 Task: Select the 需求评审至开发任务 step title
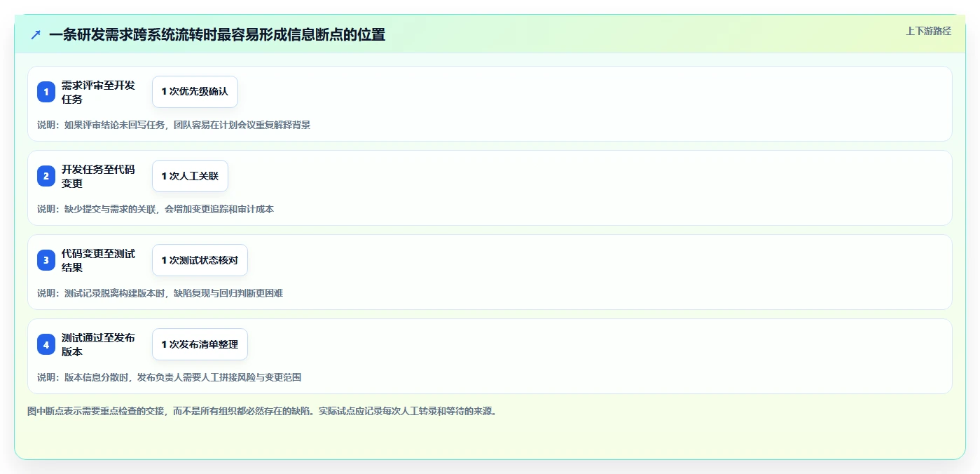98,92
